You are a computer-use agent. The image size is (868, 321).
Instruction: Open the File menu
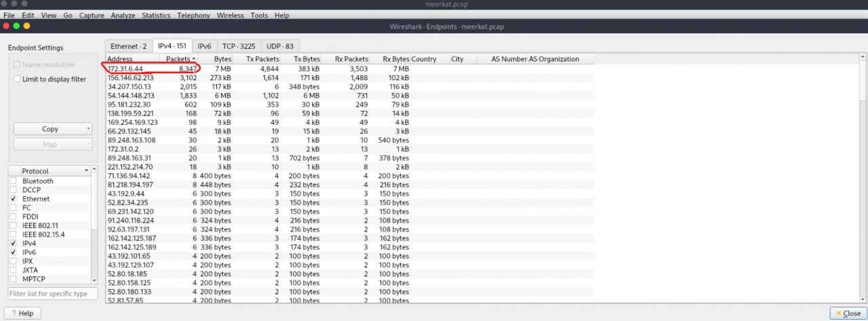point(9,15)
